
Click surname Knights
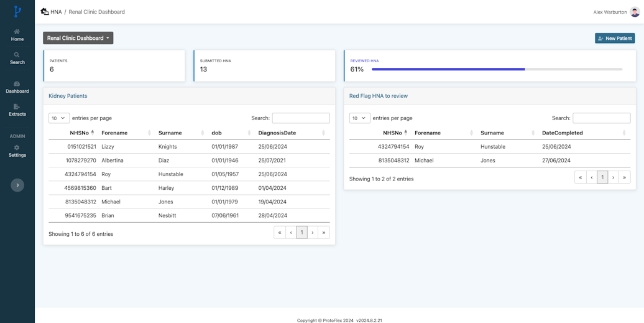point(168,146)
